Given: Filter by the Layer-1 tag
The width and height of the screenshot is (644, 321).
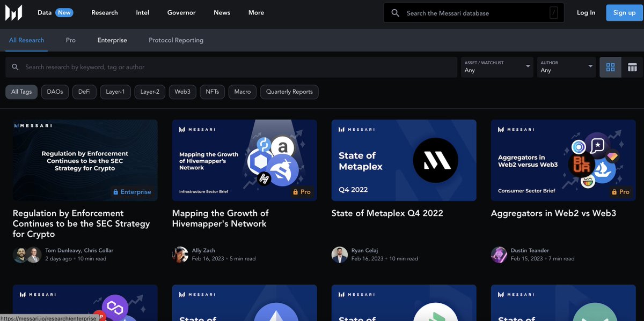Looking at the screenshot, I should pyautogui.click(x=115, y=92).
